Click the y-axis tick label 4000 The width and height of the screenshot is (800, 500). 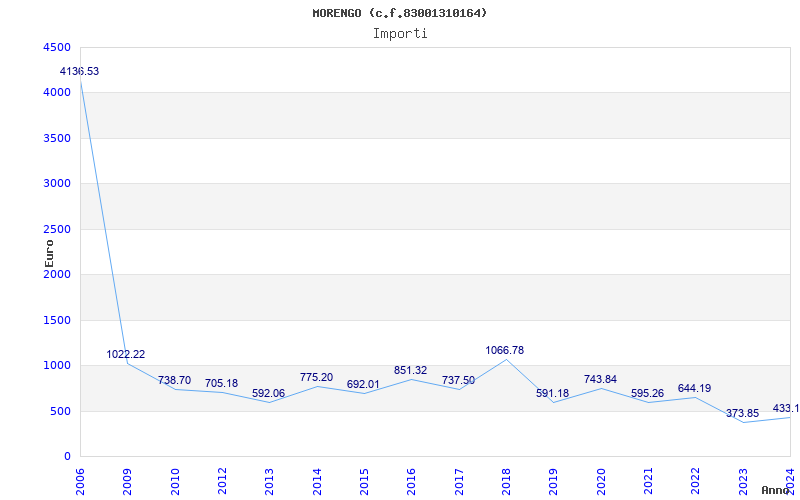click(57, 93)
